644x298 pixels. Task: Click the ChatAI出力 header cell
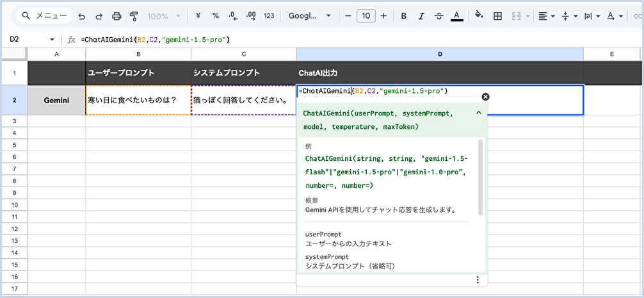click(440, 73)
